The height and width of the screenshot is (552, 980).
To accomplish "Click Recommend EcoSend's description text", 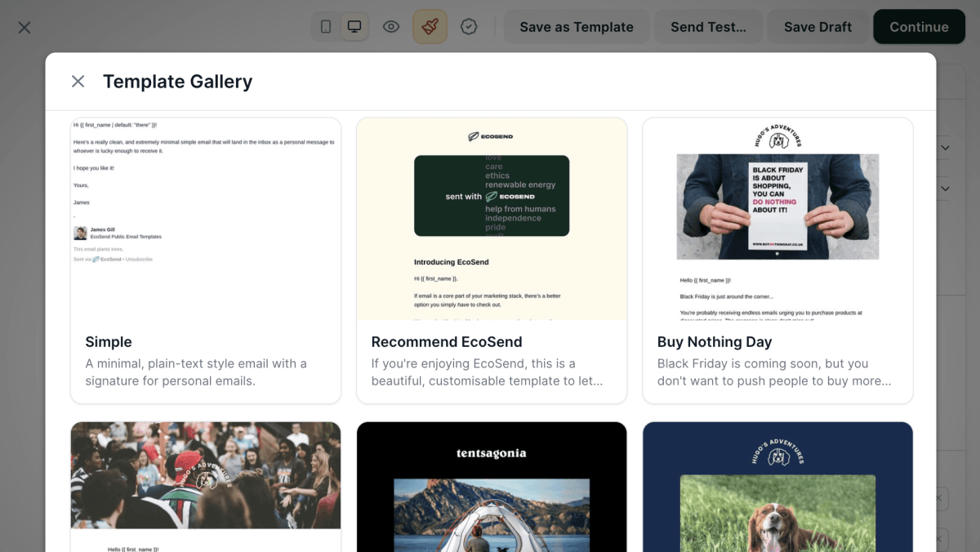I will point(487,372).
